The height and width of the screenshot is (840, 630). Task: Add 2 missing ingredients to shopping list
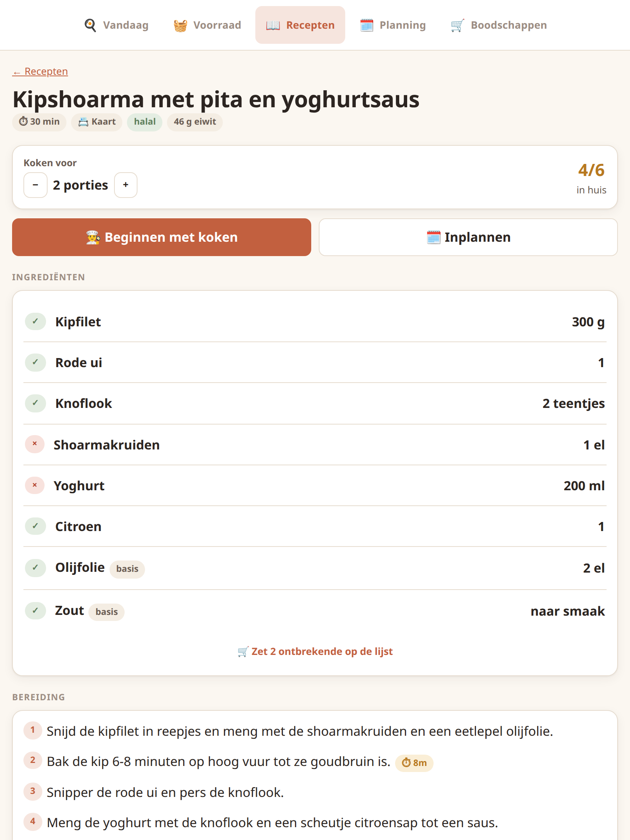pos(315,651)
